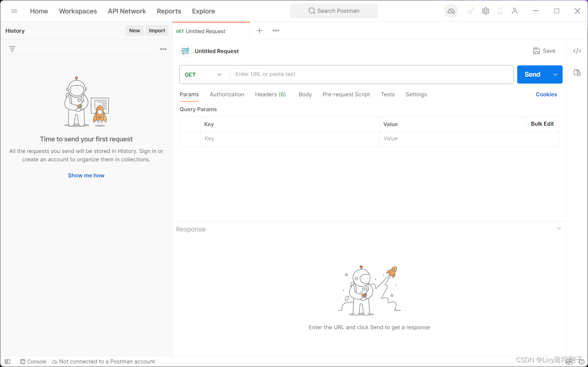The image size is (588, 367).
Task: Click the offline cloud sync icon
Action: (451, 11)
